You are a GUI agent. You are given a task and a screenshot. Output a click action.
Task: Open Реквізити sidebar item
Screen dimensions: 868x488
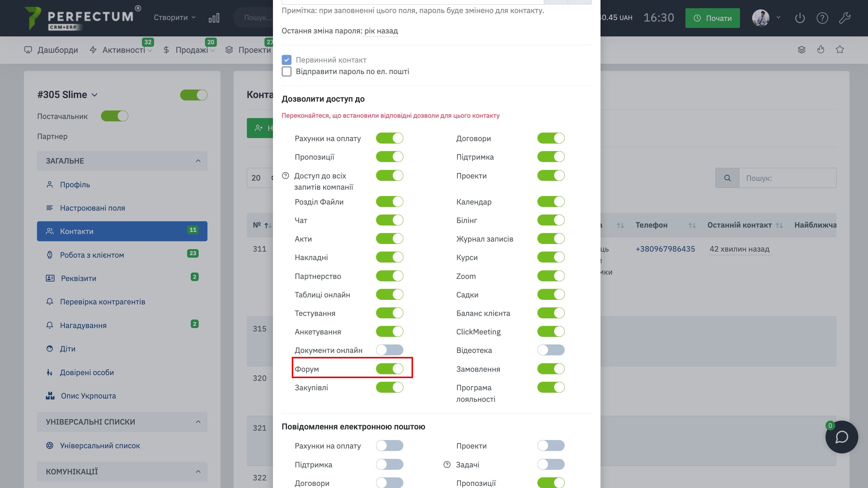(x=122, y=278)
